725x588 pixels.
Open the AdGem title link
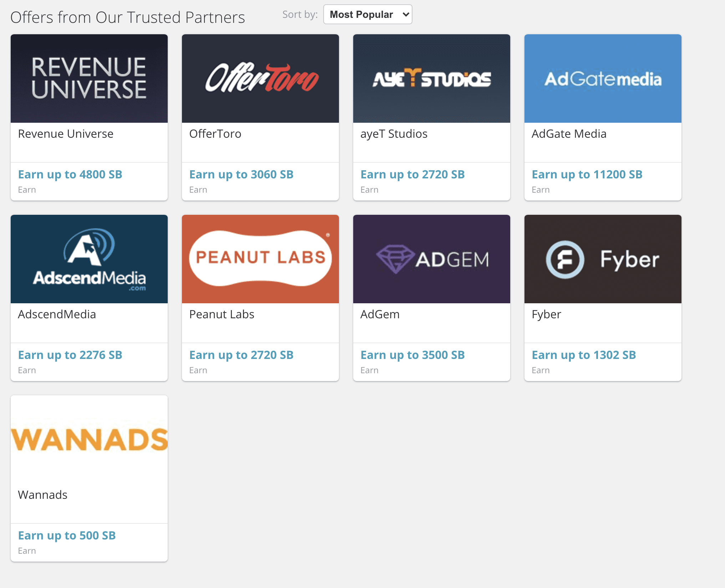point(380,314)
